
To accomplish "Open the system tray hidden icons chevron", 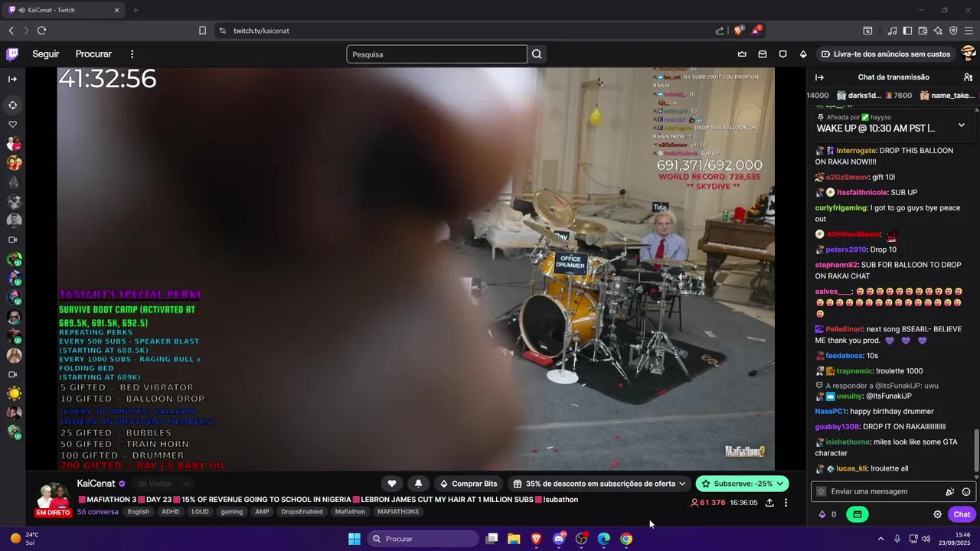I will [880, 539].
